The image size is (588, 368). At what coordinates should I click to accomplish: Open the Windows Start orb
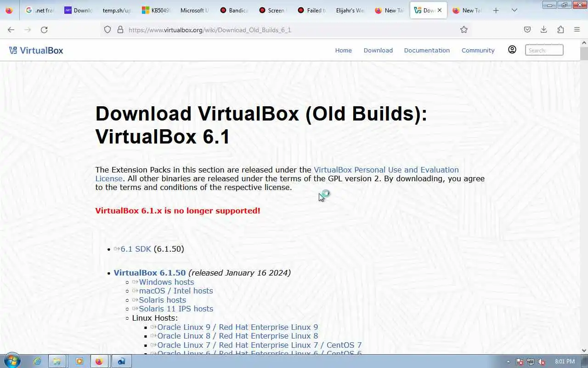coord(12,361)
